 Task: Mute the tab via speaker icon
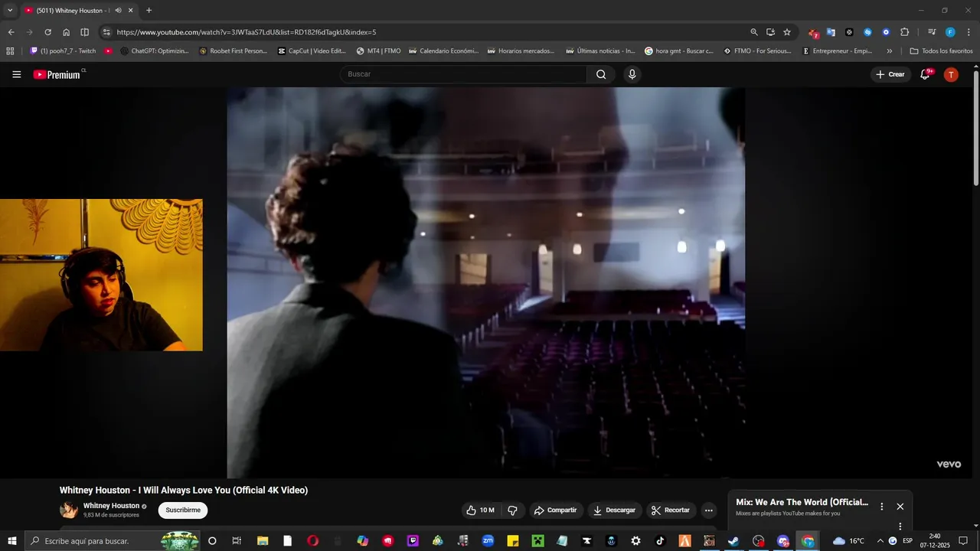click(x=118, y=11)
